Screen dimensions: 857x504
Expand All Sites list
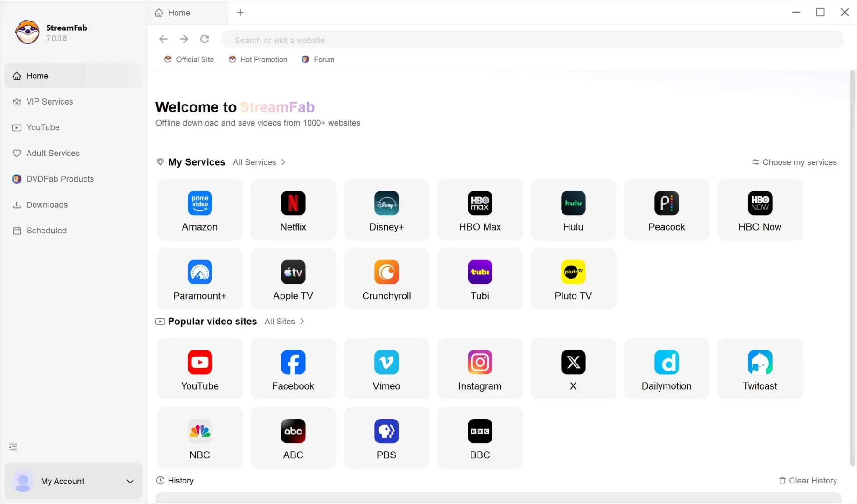click(x=284, y=322)
